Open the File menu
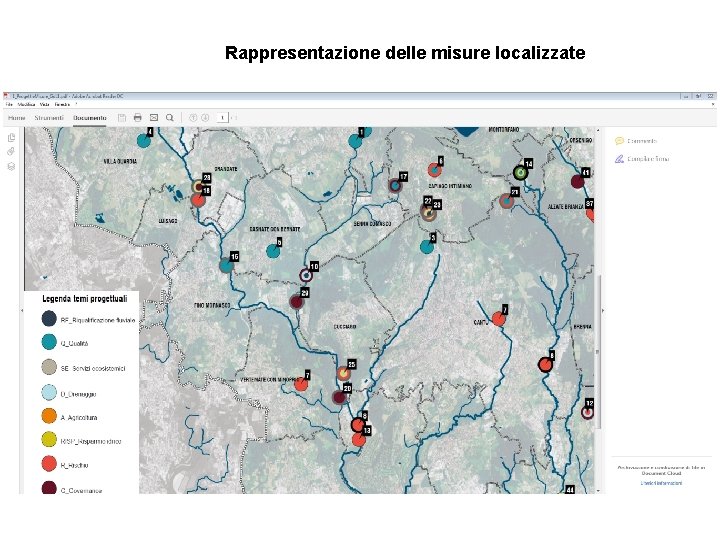 9,105
